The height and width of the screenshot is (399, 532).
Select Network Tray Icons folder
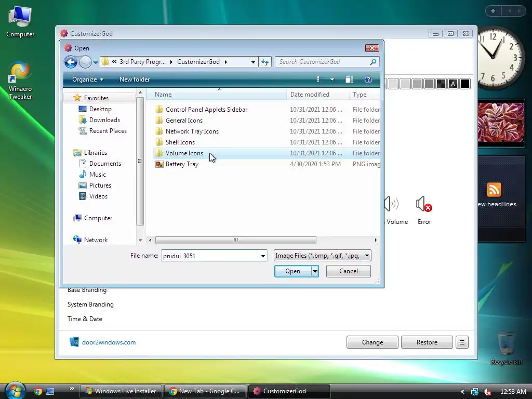click(x=192, y=131)
